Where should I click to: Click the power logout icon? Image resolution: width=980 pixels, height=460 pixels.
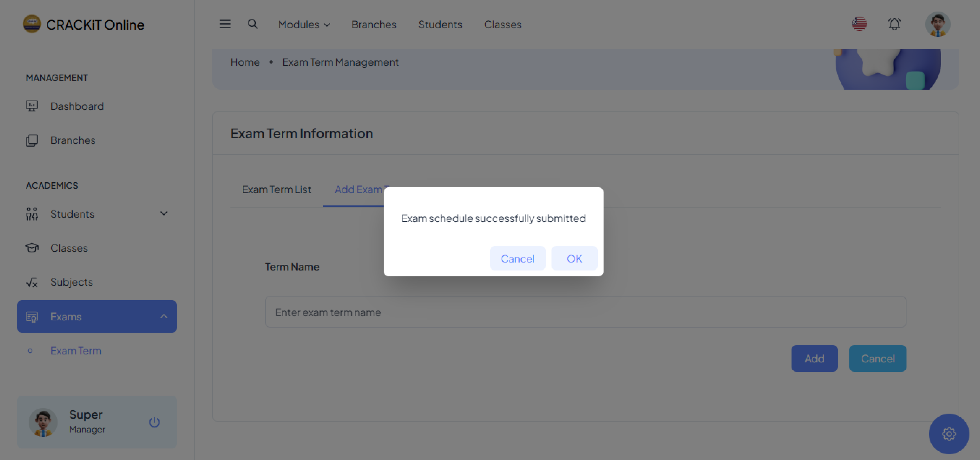coord(154,422)
